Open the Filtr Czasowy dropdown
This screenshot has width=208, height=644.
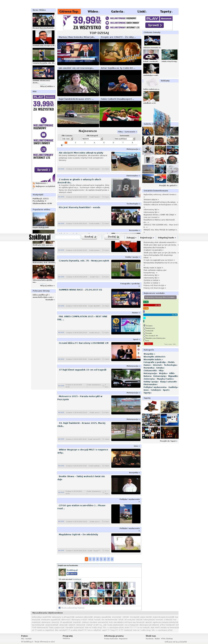click(67, 139)
